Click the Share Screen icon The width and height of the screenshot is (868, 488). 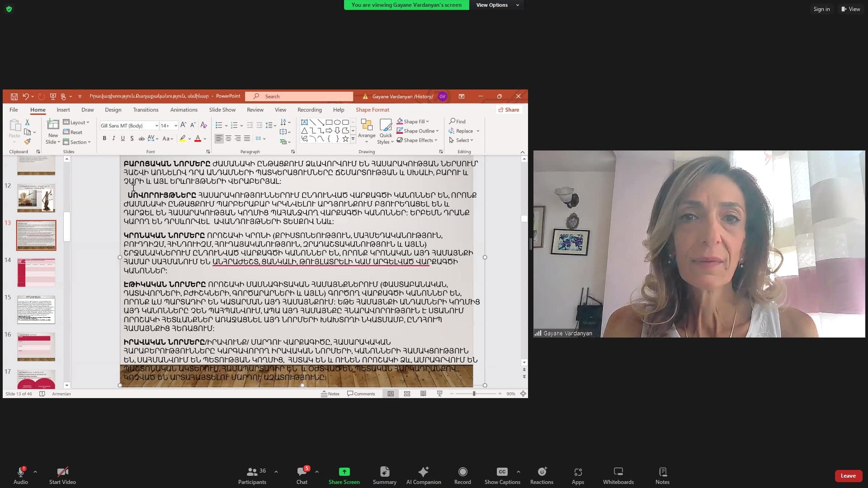[x=344, y=472]
